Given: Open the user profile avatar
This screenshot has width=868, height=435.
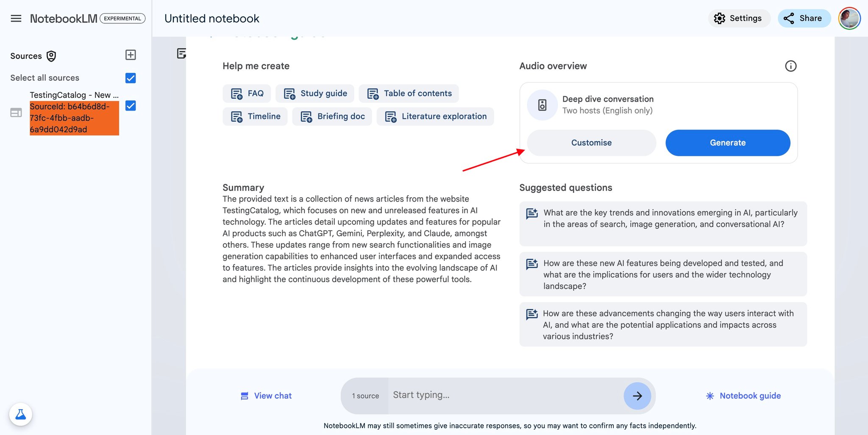Looking at the screenshot, I should pyautogui.click(x=849, y=19).
